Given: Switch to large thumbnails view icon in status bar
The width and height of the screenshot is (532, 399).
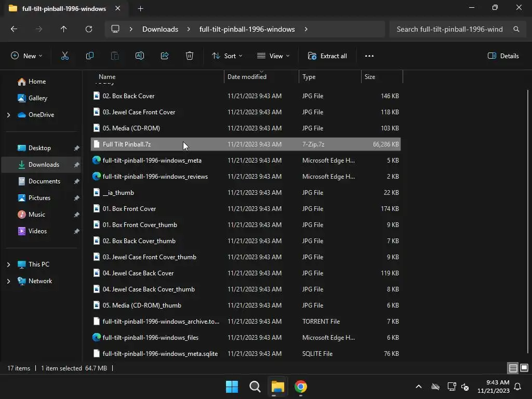Looking at the screenshot, I should [x=524, y=368].
